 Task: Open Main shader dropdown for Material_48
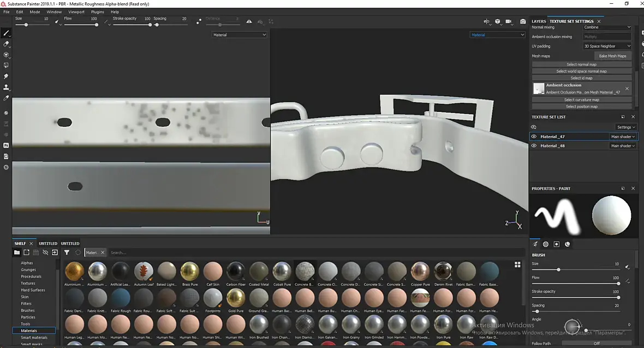623,146
